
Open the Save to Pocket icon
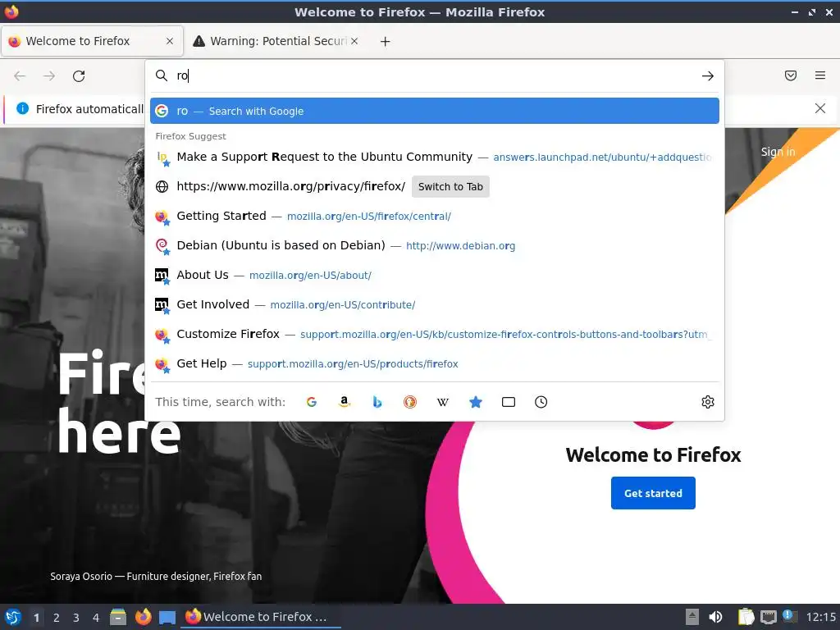[x=791, y=75]
